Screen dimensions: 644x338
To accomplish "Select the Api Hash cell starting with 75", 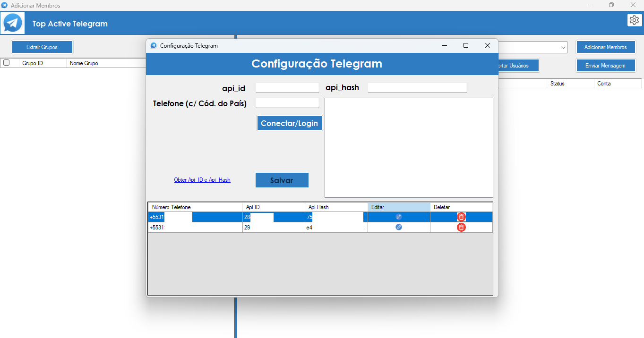I will coord(336,217).
